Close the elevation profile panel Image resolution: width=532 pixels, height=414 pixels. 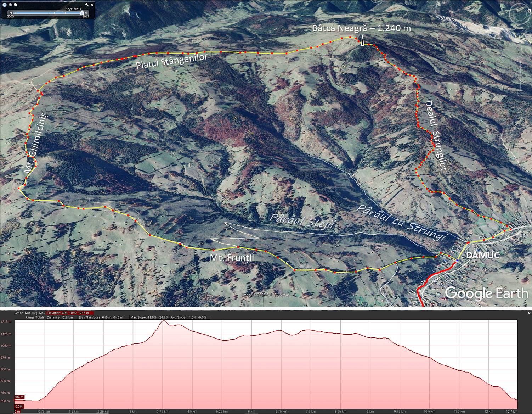(529, 313)
